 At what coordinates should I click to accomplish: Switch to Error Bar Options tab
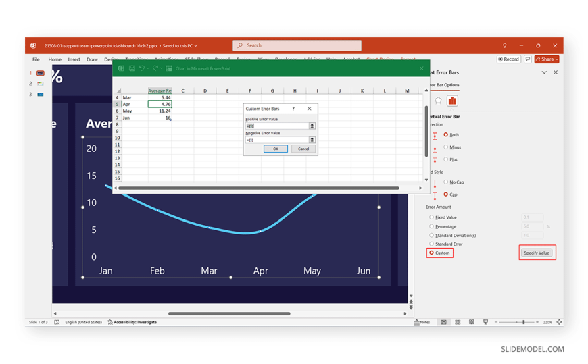[x=445, y=85]
